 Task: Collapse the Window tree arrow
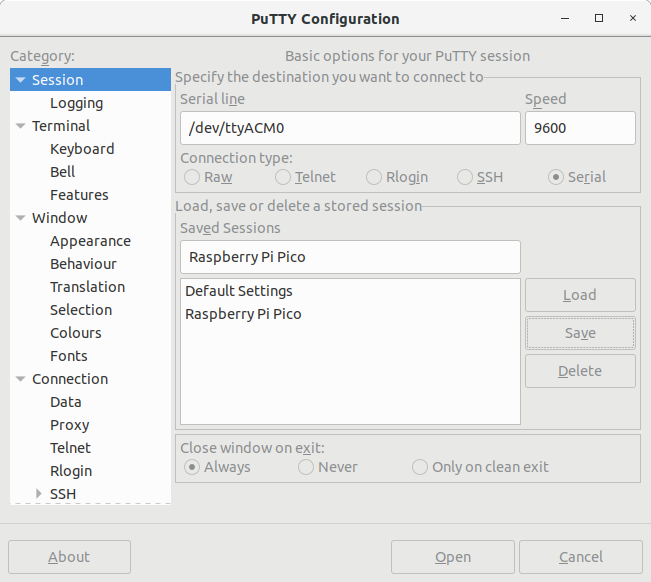click(x=20, y=218)
